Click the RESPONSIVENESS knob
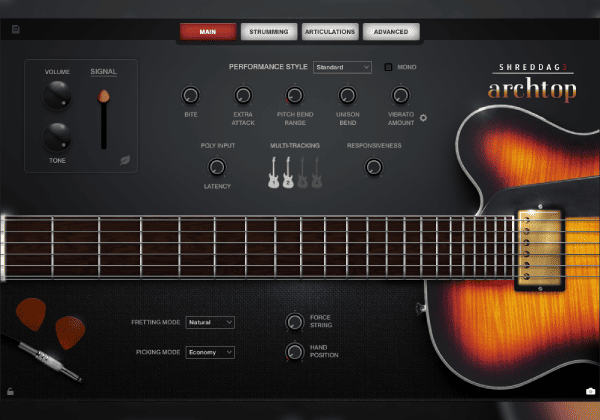The image size is (600, 420). [374, 167]
